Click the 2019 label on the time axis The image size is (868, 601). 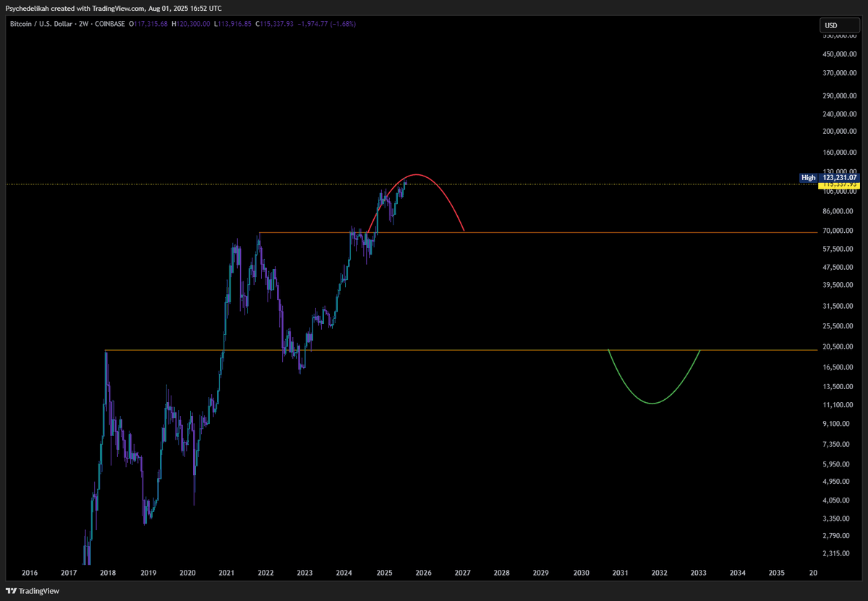148,573
